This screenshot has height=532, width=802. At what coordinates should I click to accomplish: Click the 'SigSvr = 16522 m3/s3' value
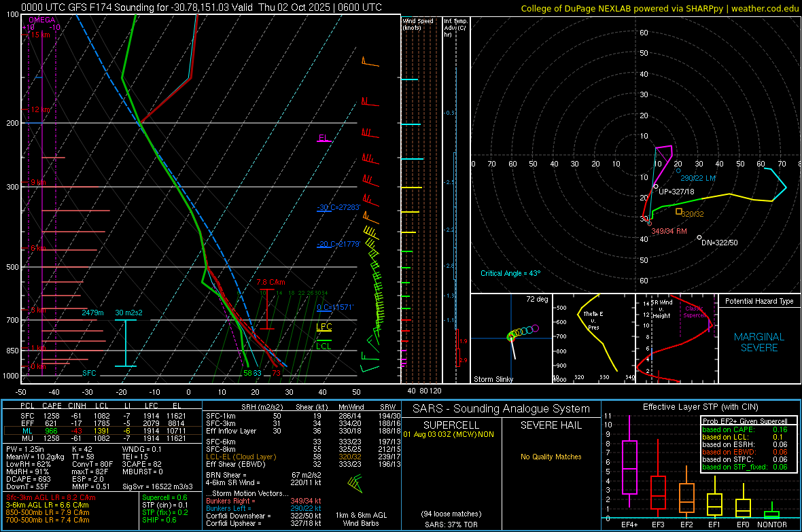tap(158, 486)
